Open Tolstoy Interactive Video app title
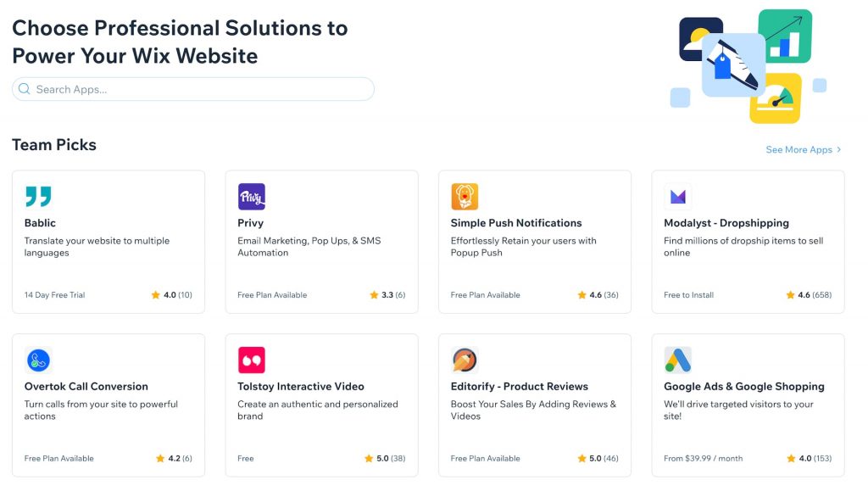Image resolution: width=868 pixels, height=497 pixels. tap(301, 386)
